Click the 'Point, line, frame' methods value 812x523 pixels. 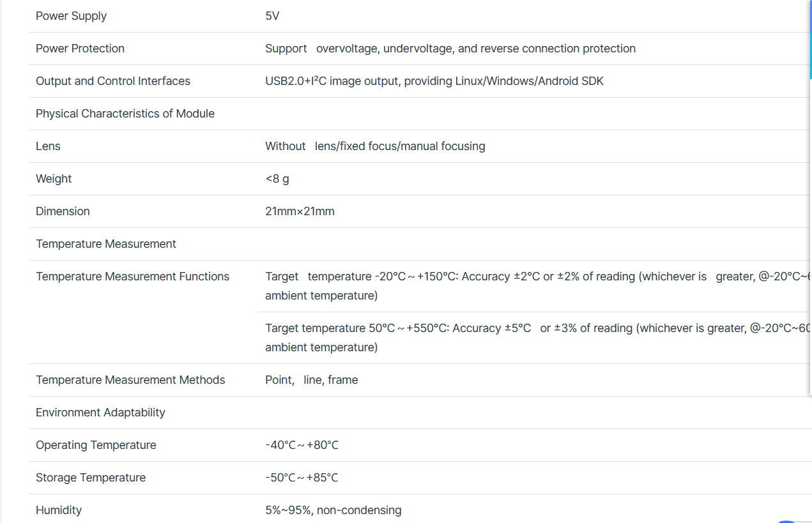[311, 380]
